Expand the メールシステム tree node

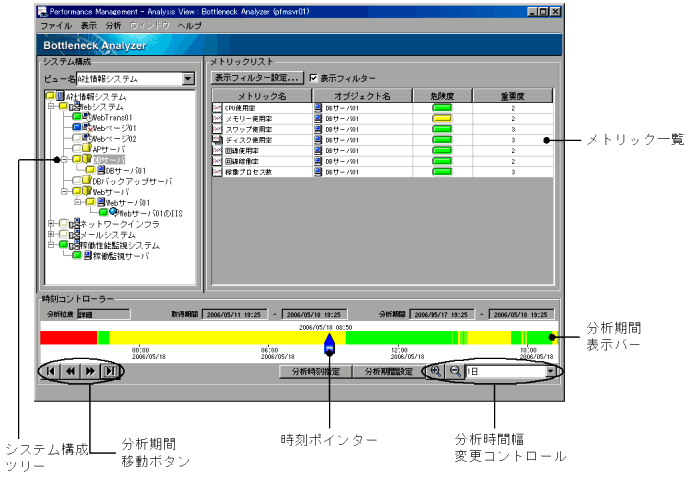51,234
